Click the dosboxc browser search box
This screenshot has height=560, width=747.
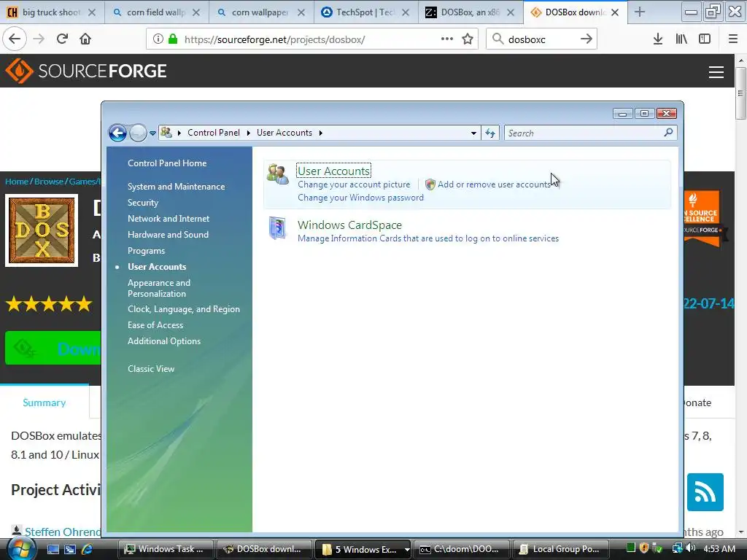[x=541, y=39]
